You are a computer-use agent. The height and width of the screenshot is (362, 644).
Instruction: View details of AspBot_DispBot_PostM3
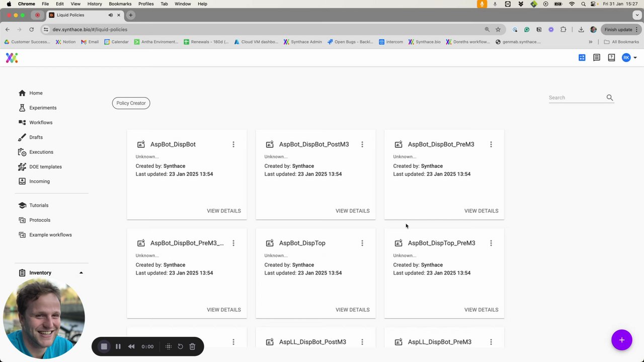click(353, 211)
